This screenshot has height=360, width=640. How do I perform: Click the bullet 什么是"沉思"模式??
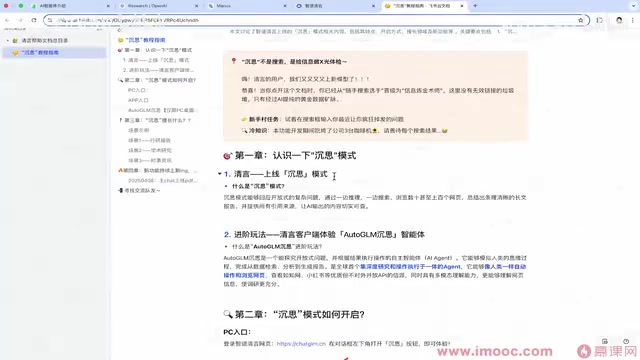258,186
